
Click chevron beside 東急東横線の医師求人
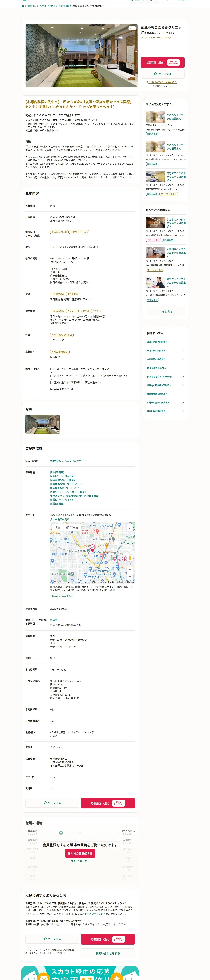[x=183, y=394]
